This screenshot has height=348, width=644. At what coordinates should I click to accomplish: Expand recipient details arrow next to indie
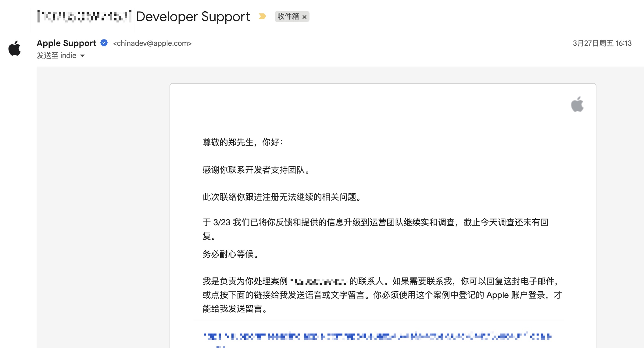click(x=82, y=56)
